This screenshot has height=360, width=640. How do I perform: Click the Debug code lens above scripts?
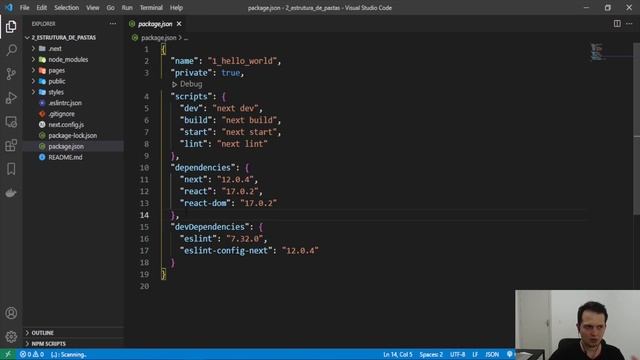click(x=187, y=84)
